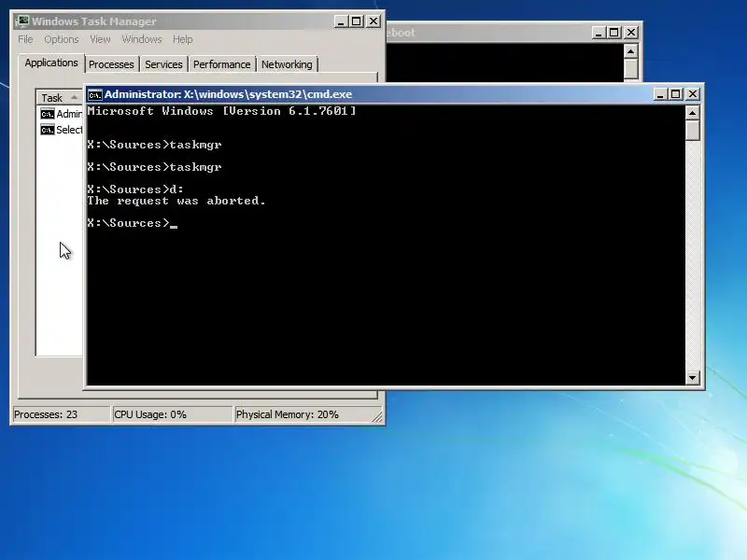This screenshot has width=747, height=560.
Task: Click the Task Manager resize grip corner
Action: (377, 417)
